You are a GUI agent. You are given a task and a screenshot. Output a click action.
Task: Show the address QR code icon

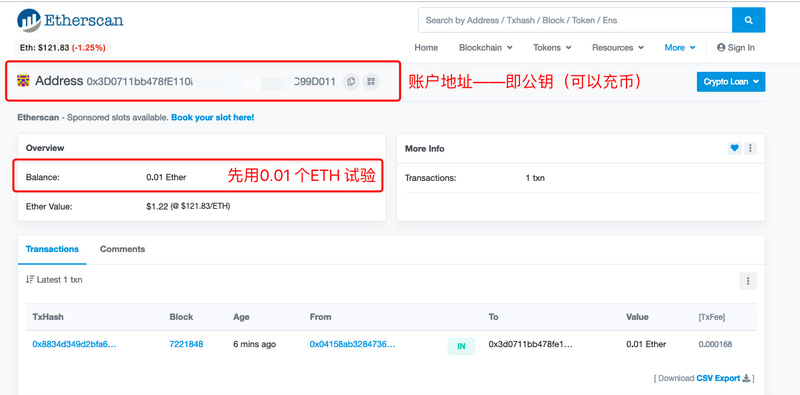coord(371,81)
